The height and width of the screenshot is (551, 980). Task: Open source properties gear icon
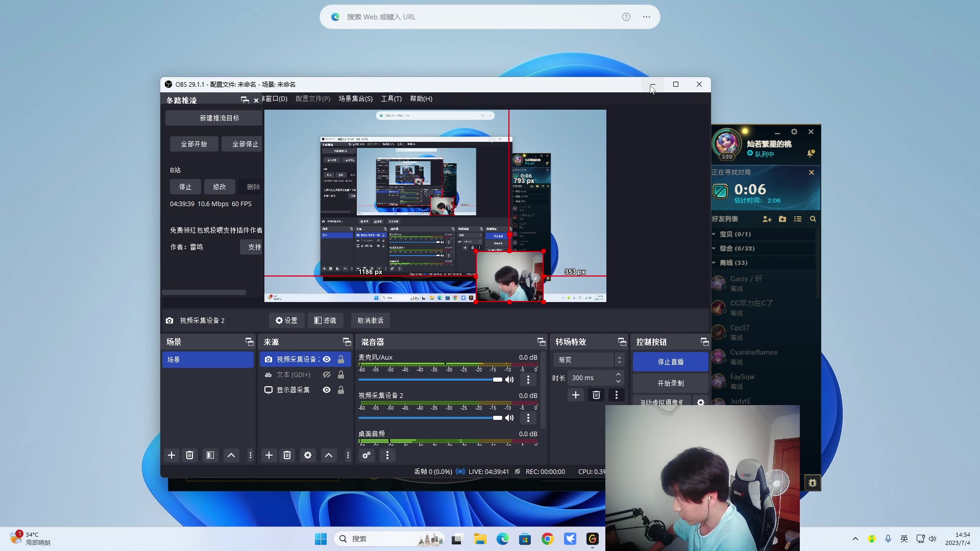[308, 455]
